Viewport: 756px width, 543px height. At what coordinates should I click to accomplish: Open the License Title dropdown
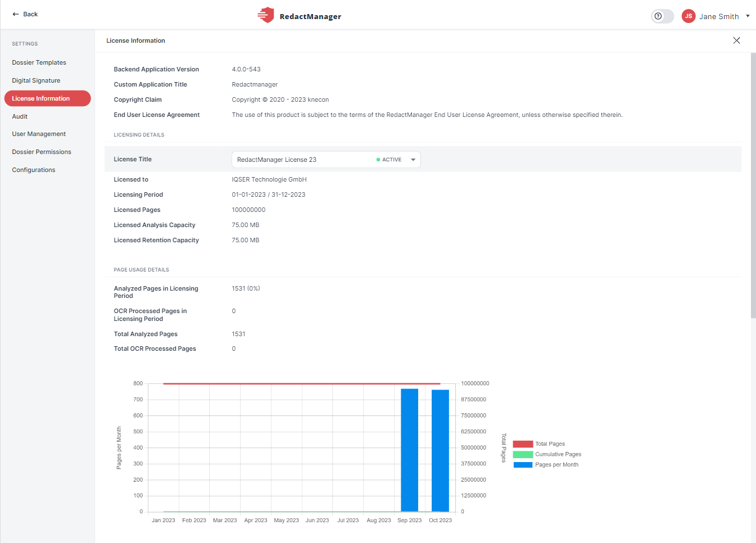tap(326, 160)
